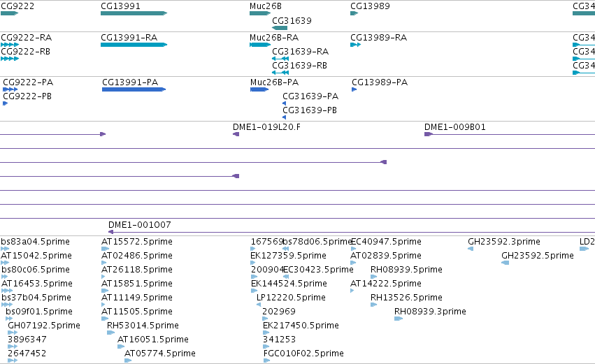Viewport: 595px width, 364px height.
Task: Click transcript label CG31639-RA
Action: (x=300, y=52)
